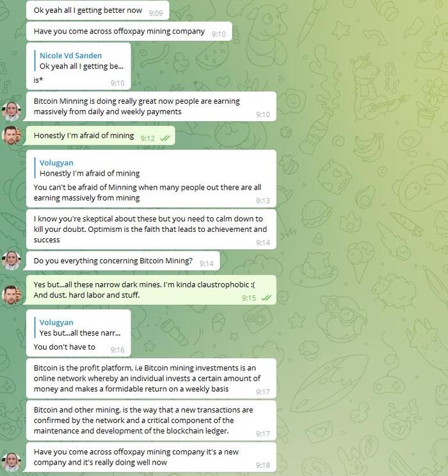Click the Nicole Vd Sanden name in quote
The width and height of the screenshot is (448, 476).
70,56
